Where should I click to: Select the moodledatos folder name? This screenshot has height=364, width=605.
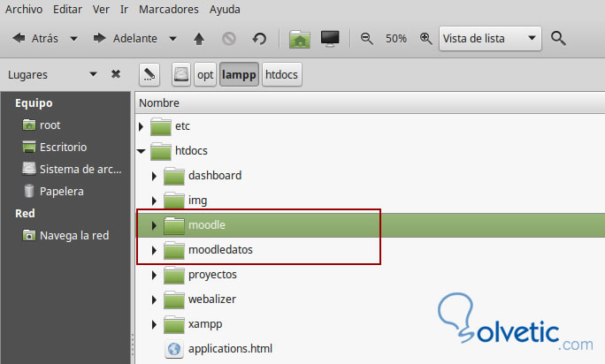coord(220,250)
